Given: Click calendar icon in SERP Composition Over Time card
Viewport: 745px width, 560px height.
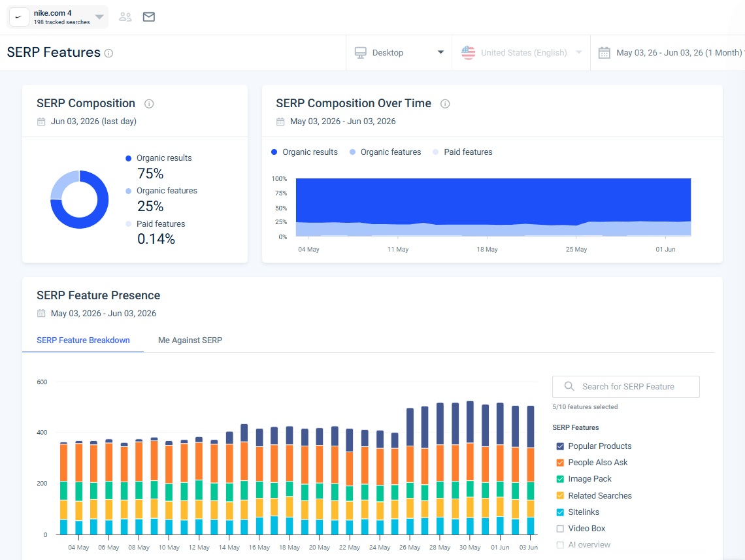Looking at the screenshot, I should pyautogui.click(x=280, y=122).
